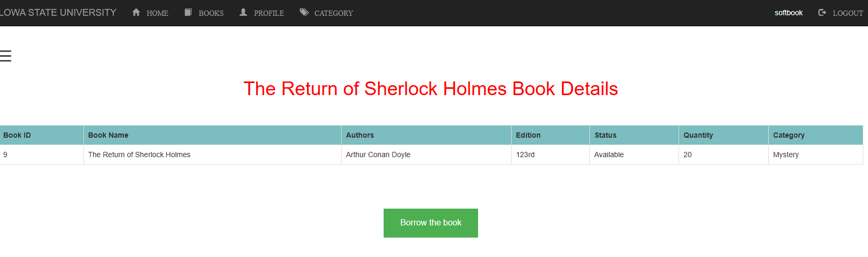
Task: Go to the HOME menu item
Action: (x=157, y=13)
